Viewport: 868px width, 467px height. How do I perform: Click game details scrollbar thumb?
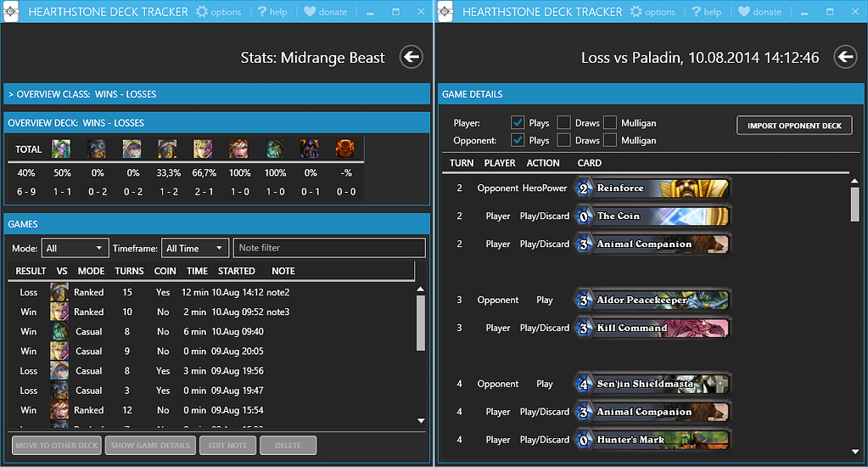pyautogui.click(x=854, y=204)
